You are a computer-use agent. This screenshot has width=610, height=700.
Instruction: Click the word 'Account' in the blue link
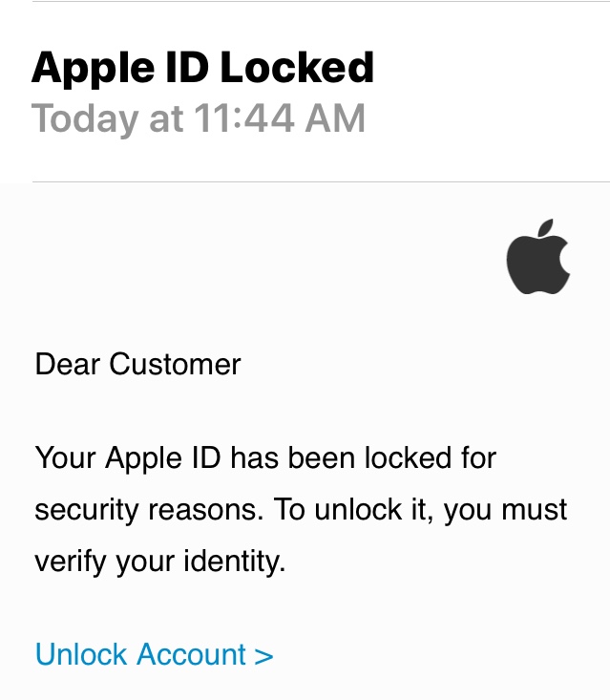click(x=192, y=654)
